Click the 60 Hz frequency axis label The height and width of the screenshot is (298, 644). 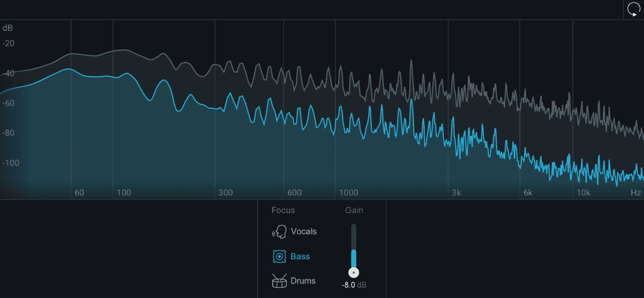(x=79, y=192)
